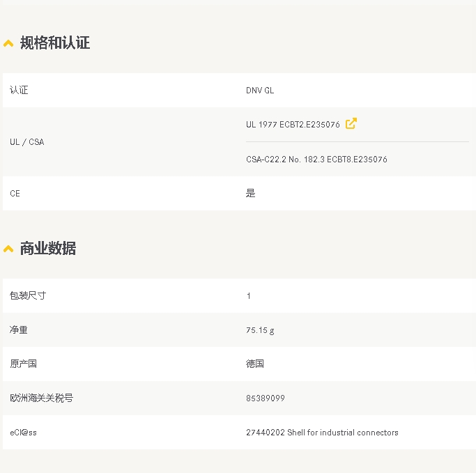Screen dimensions: 476x473
Task: Click the 包装尺寸 row label
Action: (x=28, y=296)
